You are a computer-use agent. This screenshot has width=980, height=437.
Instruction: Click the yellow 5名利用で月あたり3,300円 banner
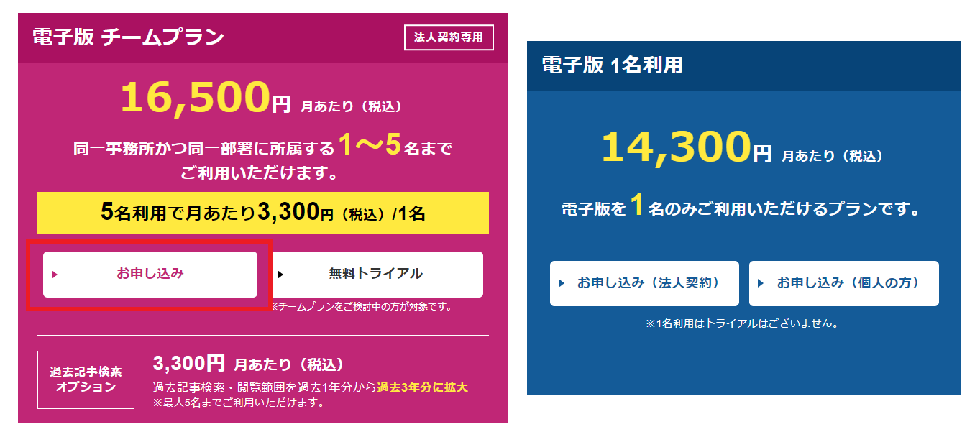click(263, 213)
